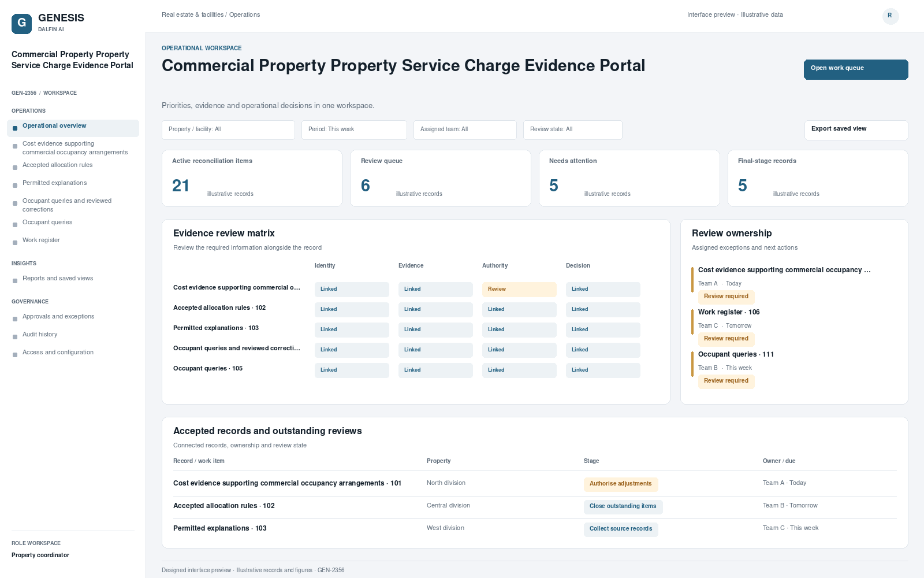Image resolution: width=924 pixels, height=578 pixels.
Task: Open the Period: This week filter
Action: click(354, 130)
